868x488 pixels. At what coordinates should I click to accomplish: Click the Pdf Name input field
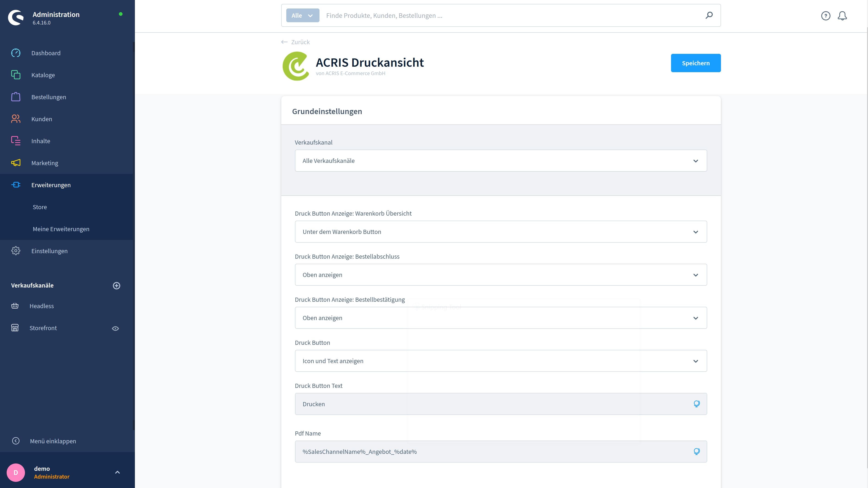501,452
